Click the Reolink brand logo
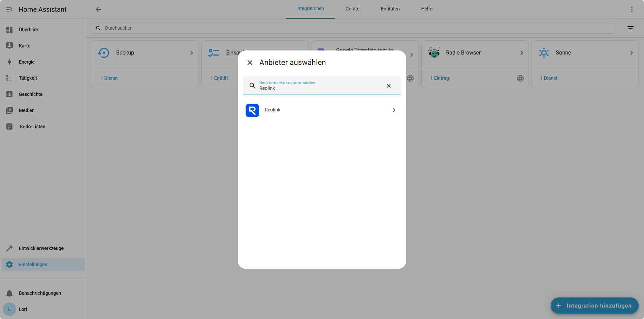The height and width of the screenshot is (319, 644). 252,110
